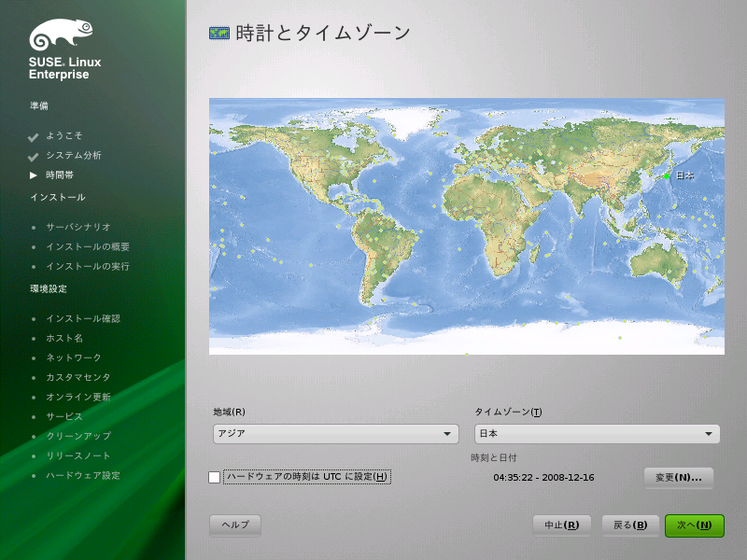Click the 地域(R) label

pos(229,412)
